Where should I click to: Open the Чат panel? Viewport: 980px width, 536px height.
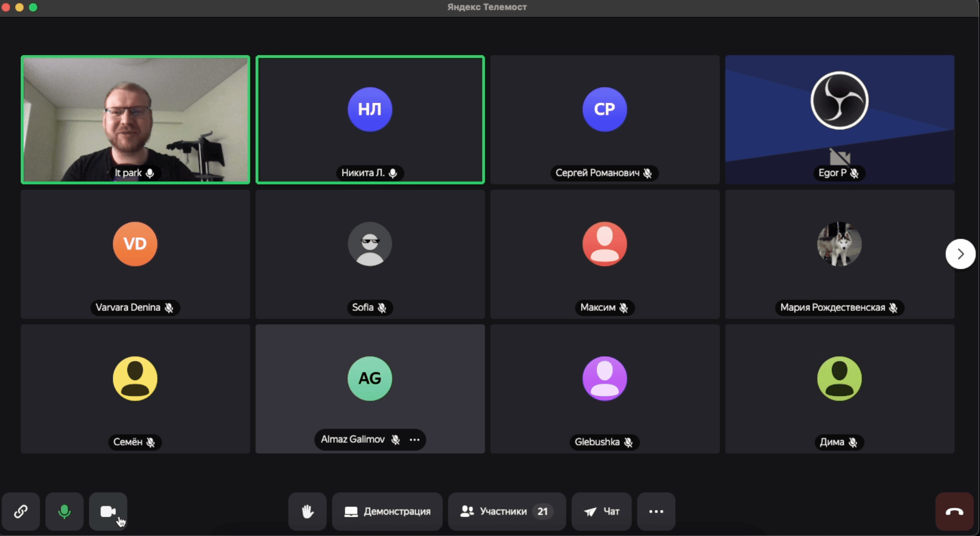pyautogui.click(x=601, y=511)
